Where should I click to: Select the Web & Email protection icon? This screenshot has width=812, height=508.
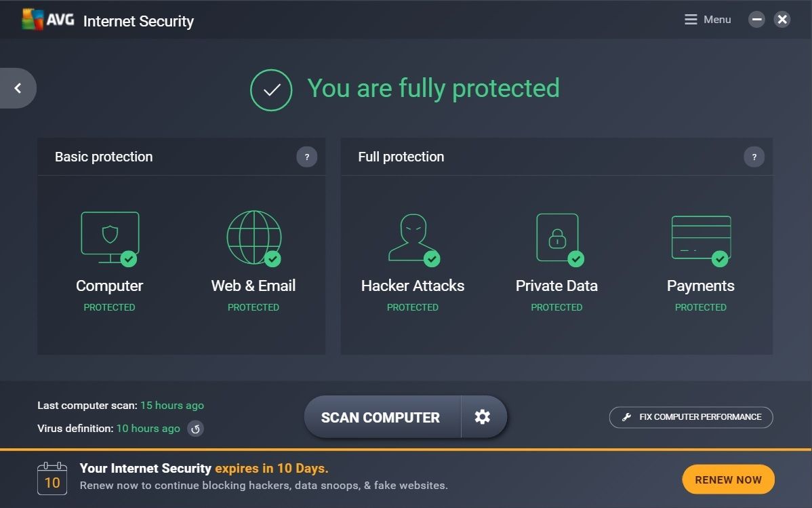point(253,237)
